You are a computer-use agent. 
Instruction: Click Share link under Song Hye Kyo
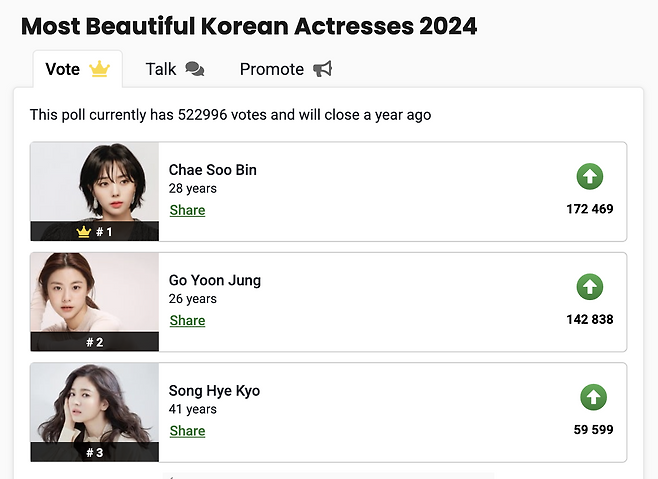[x=187, y=430]
